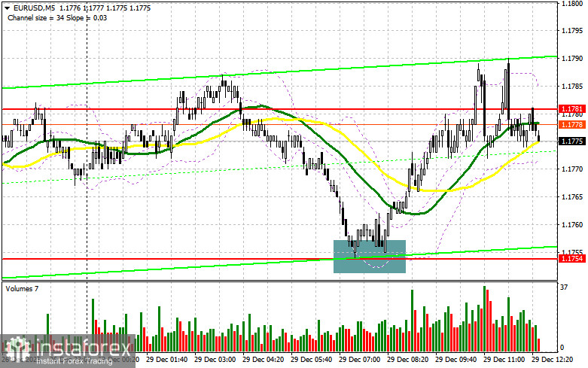The width and height of the screenshot is (588, 368).
Task: Click the 29 Dec 01:40 time label
Action: click(167, 360)
